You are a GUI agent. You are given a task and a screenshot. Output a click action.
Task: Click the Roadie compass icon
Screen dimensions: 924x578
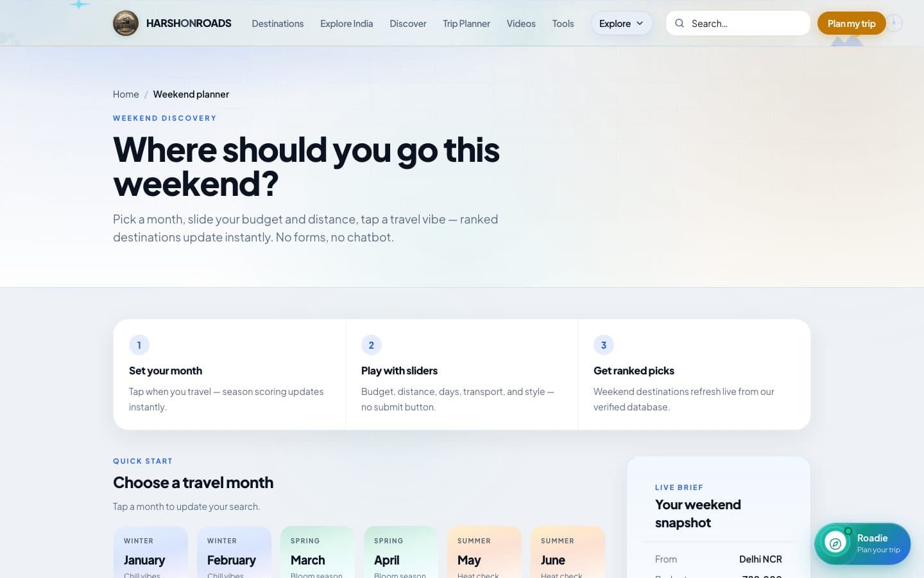point(835,544)
